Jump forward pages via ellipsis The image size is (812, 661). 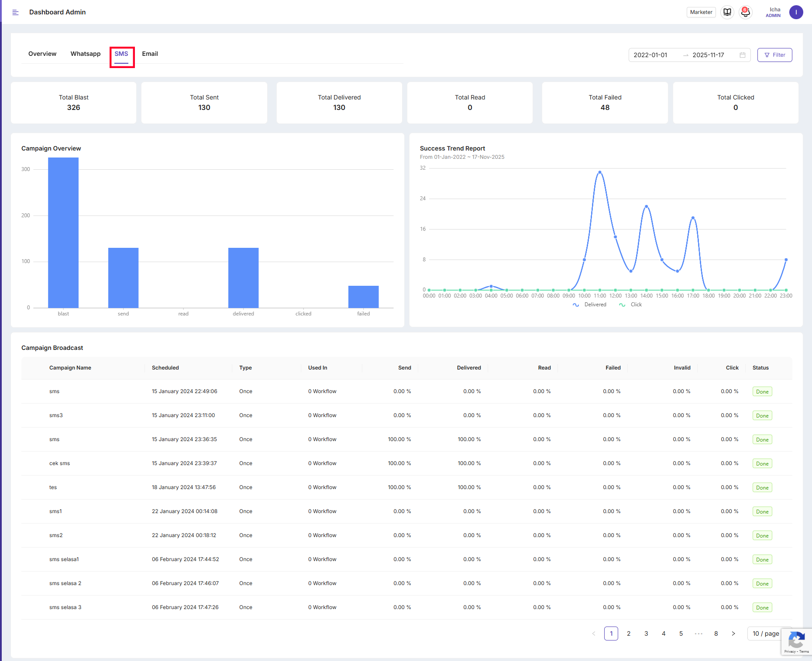698,634
